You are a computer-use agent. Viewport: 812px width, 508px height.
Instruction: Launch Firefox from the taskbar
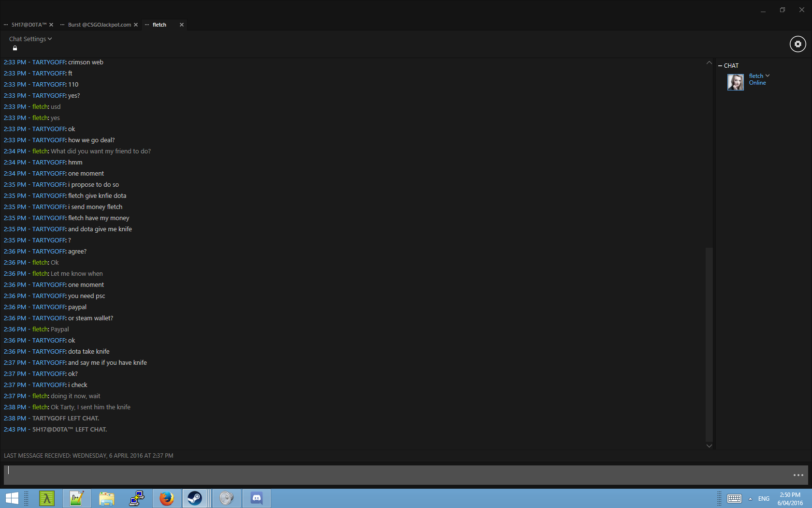167,498
